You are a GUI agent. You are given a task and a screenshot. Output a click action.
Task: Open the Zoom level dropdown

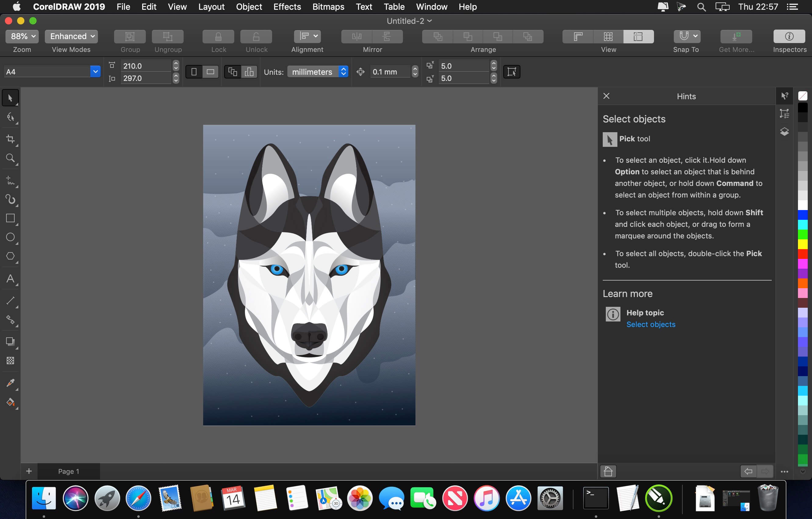click(x=22, y=36)
